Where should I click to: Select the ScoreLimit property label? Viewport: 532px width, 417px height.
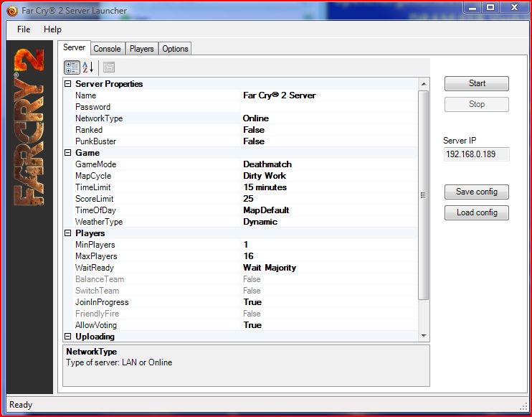[x=95, y=199]
